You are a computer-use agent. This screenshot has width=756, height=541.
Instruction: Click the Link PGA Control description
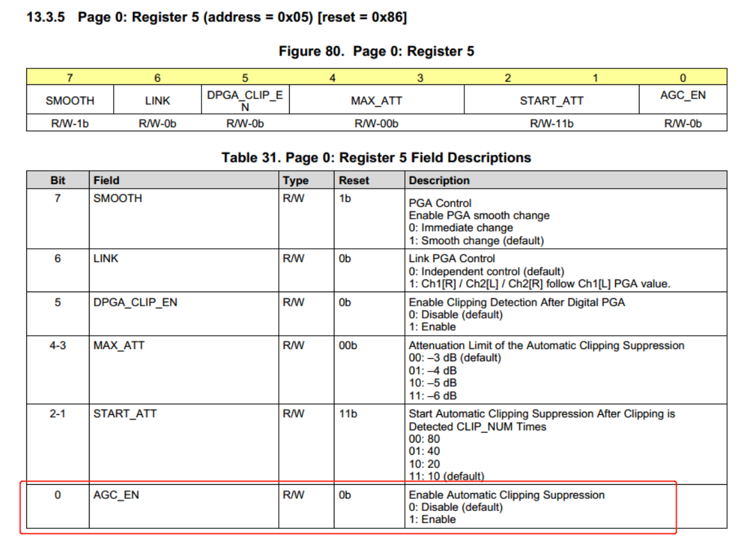[452, 258]
